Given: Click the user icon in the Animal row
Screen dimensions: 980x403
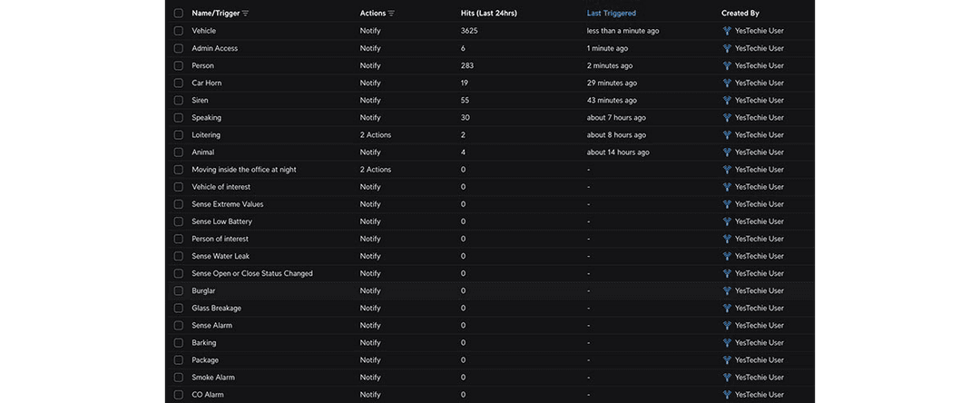Looking at the screenshot, I should (727, 152).
